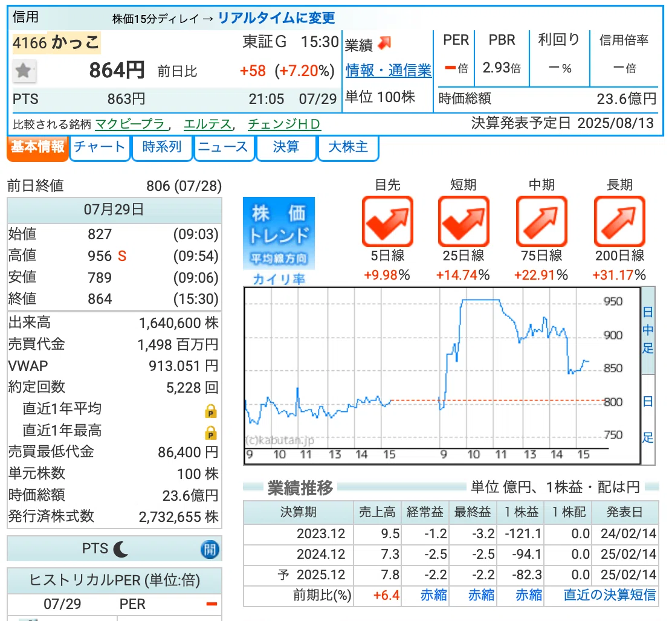This screenshot has height=621, width=672.
Task: Click the 時価総額 23.6億円 in header box
Action: 548,99
